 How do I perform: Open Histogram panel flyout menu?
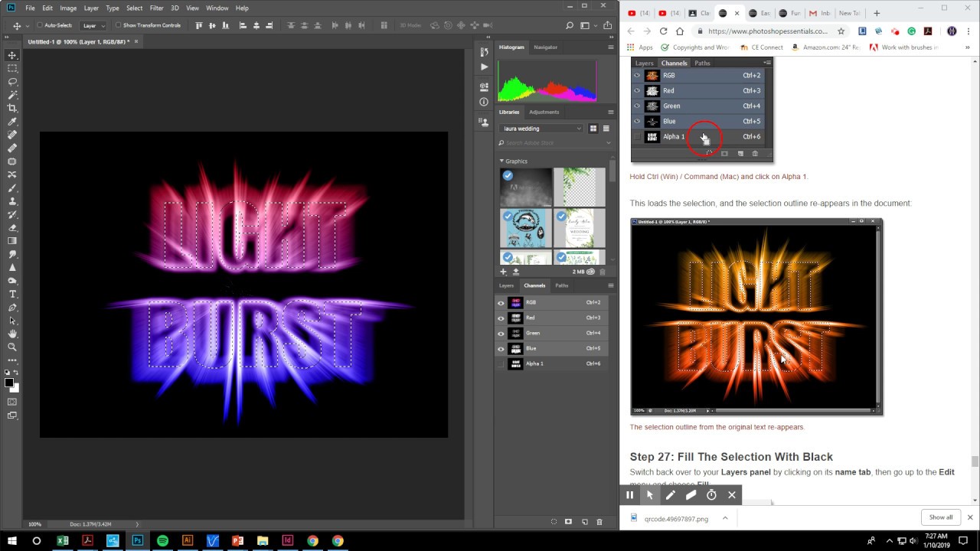coord(610,47)
